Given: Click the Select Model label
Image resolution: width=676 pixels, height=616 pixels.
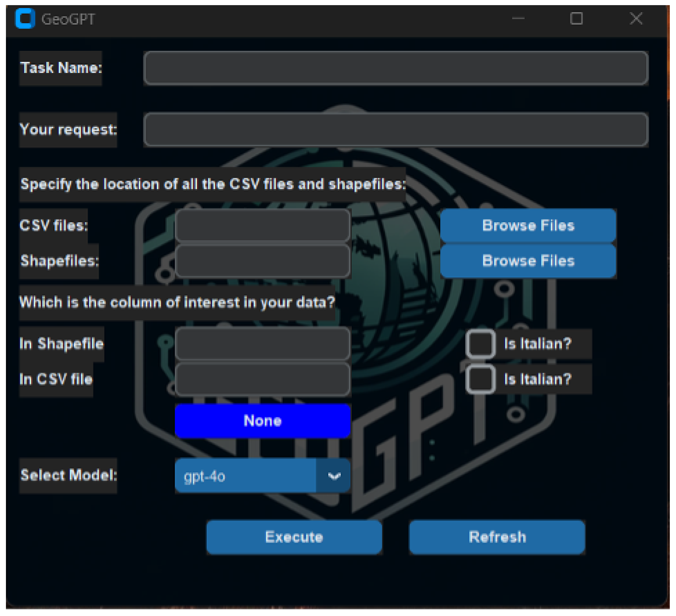Looking at the screenshot, I should click(x=68, y=475).
